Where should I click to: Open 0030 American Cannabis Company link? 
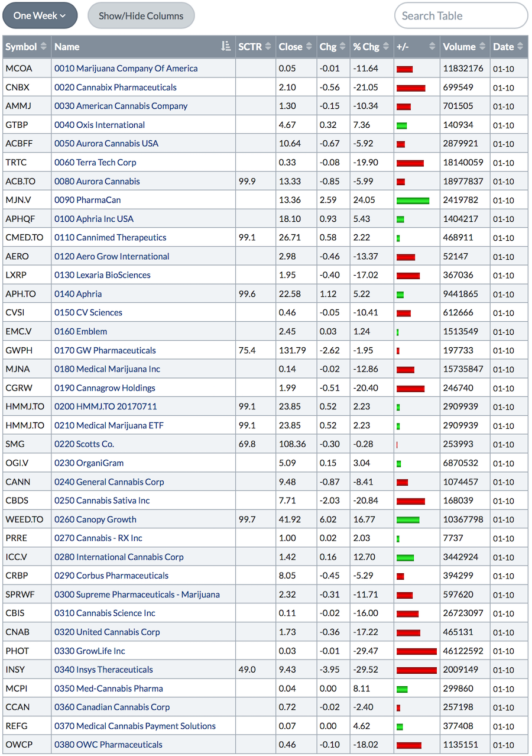click(x=121, y=106)
